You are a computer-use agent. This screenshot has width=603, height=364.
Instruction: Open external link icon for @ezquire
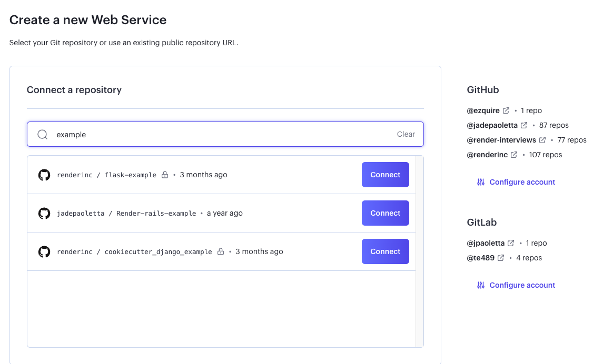coord(506,110)
